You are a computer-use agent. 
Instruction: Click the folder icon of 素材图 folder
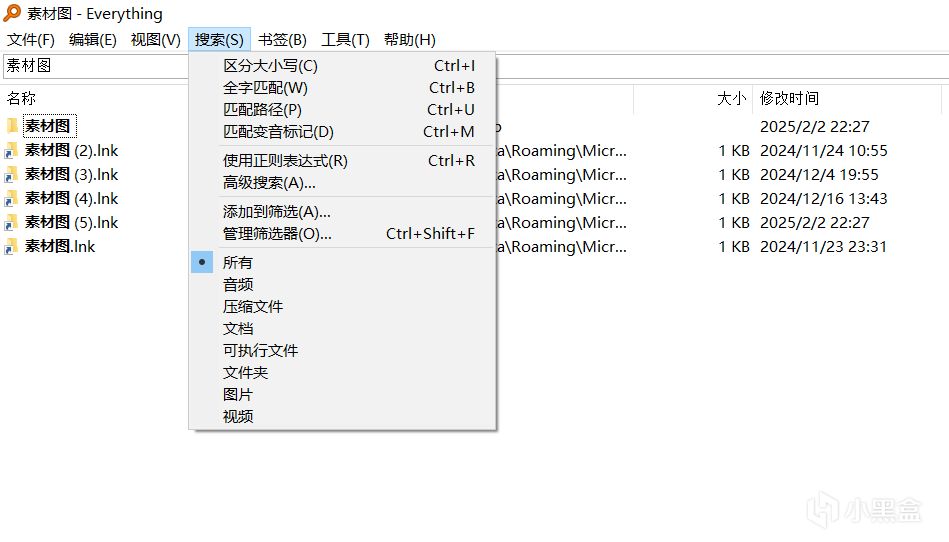point(11,126)
